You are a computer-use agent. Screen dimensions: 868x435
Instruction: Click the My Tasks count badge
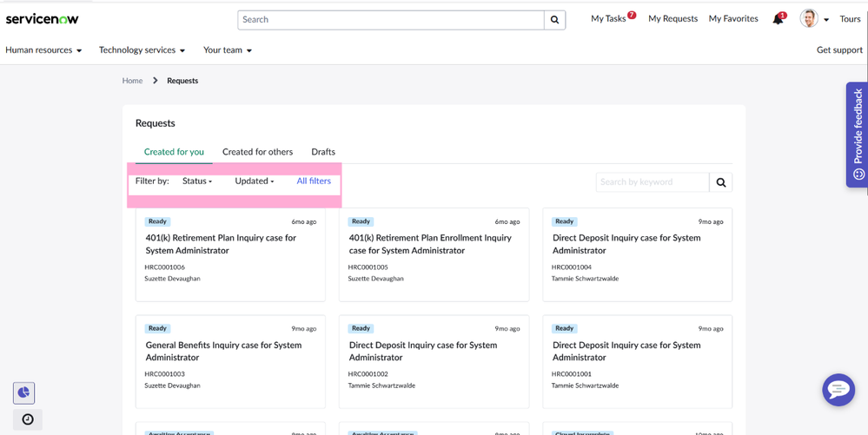[632, 15]
